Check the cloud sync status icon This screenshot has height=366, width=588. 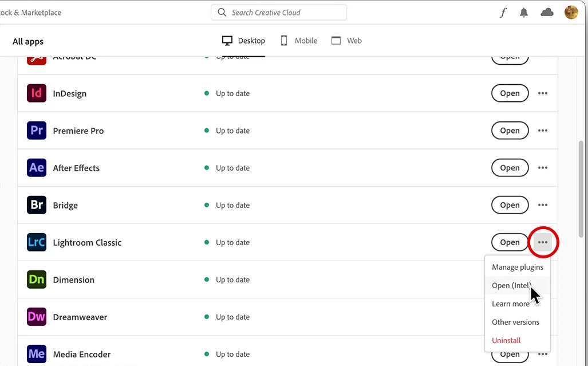[x=547, y=13]
